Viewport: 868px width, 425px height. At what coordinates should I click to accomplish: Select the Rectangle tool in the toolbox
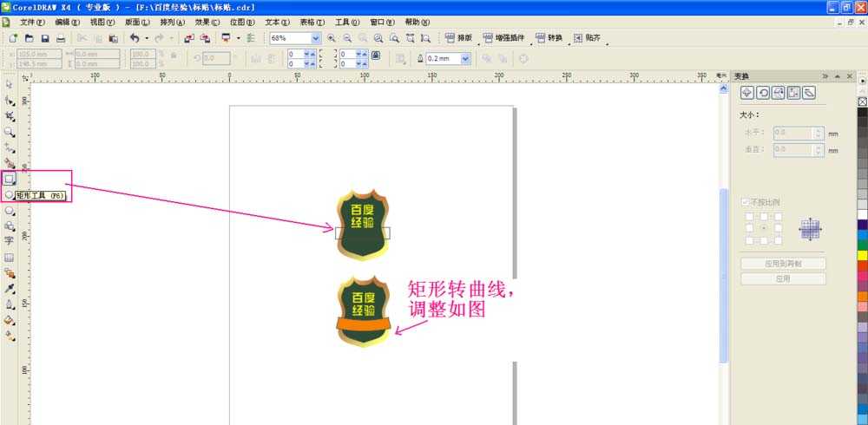10,179
